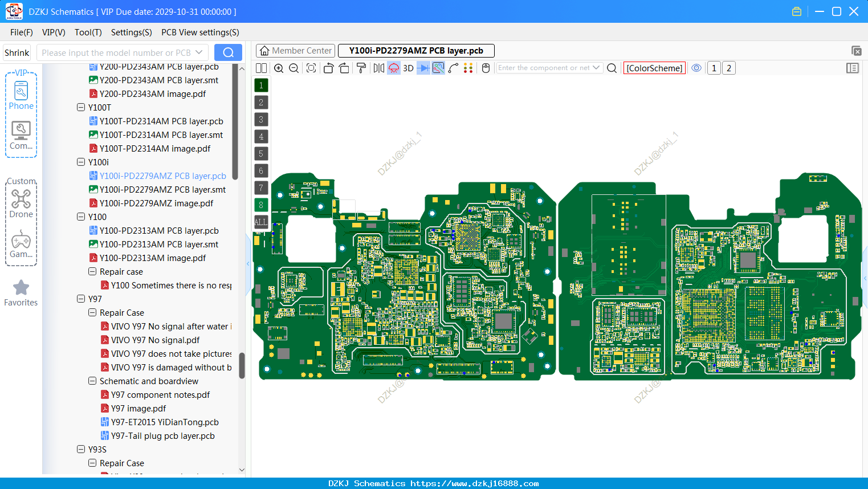This screenshot has width=868, height=489.
Task: Rotate the board clockwise
Action: coord(344,68)
